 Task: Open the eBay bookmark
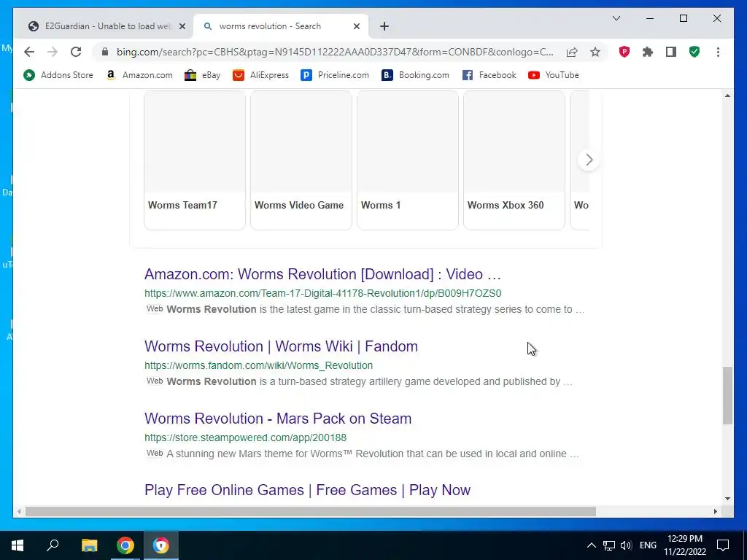tap(203, 75)
